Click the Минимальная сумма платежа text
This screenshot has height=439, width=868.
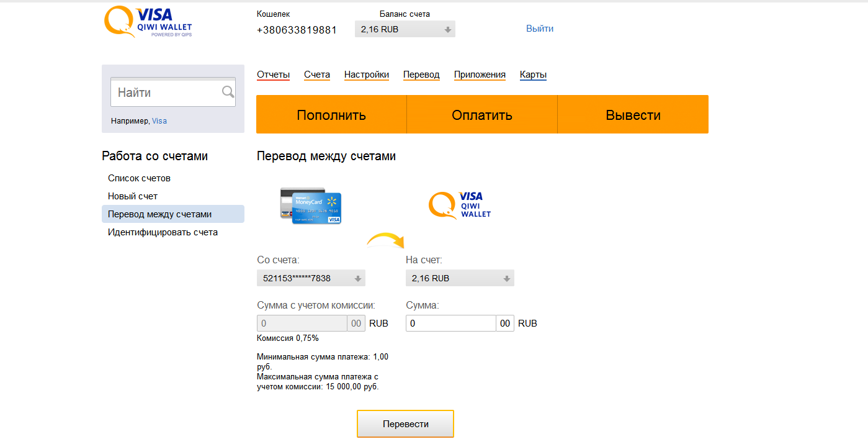tap(323, 361)
